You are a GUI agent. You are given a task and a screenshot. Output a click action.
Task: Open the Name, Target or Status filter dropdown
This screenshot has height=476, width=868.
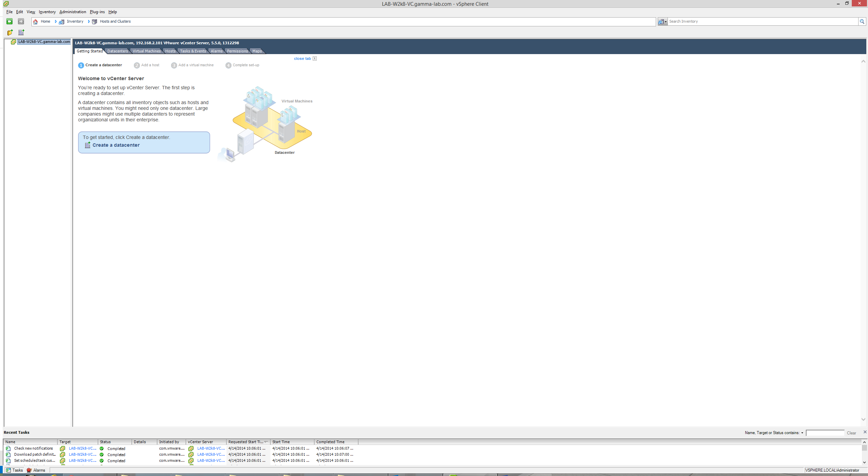click(802, 433)
